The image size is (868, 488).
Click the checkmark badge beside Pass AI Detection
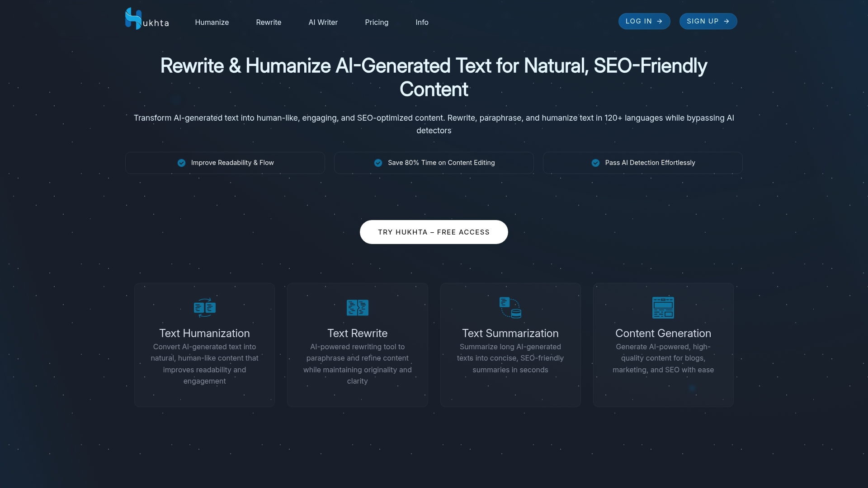coord(595,163)
